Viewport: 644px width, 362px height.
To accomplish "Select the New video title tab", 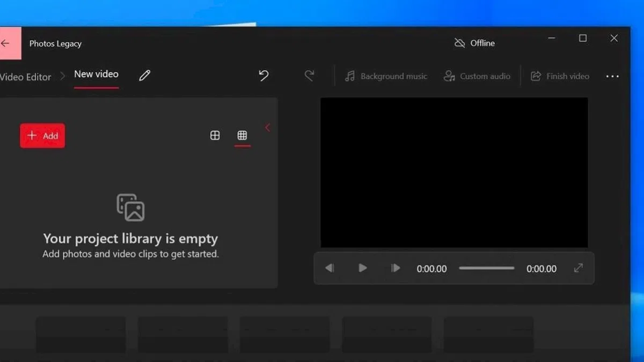I will click(x=96, y=74).
